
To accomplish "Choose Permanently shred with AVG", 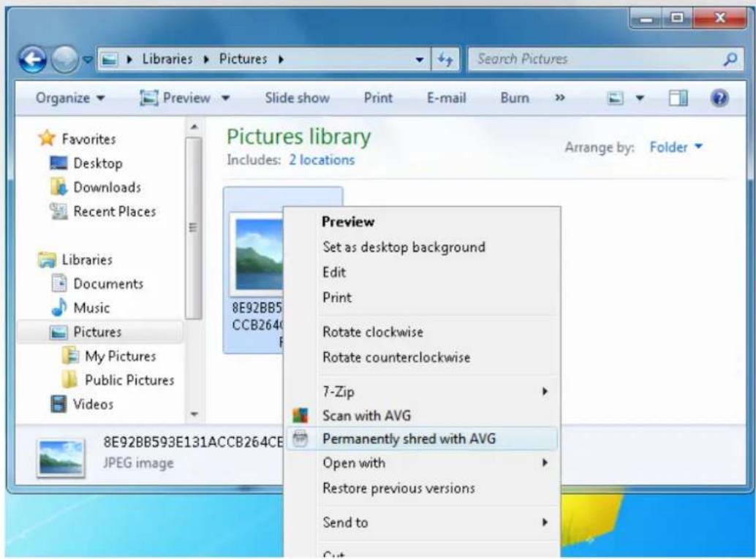I will [x=422, y=438].
